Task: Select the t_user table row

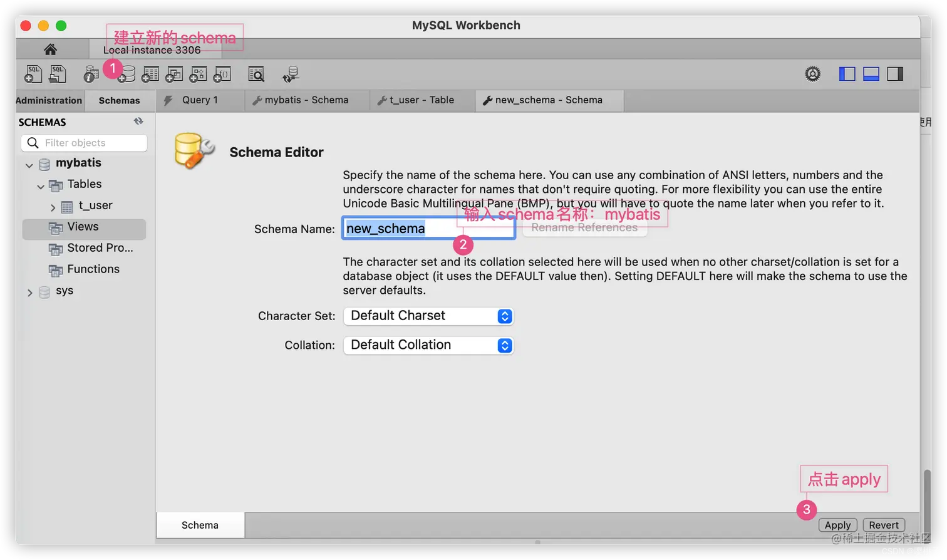Action: 84,205
